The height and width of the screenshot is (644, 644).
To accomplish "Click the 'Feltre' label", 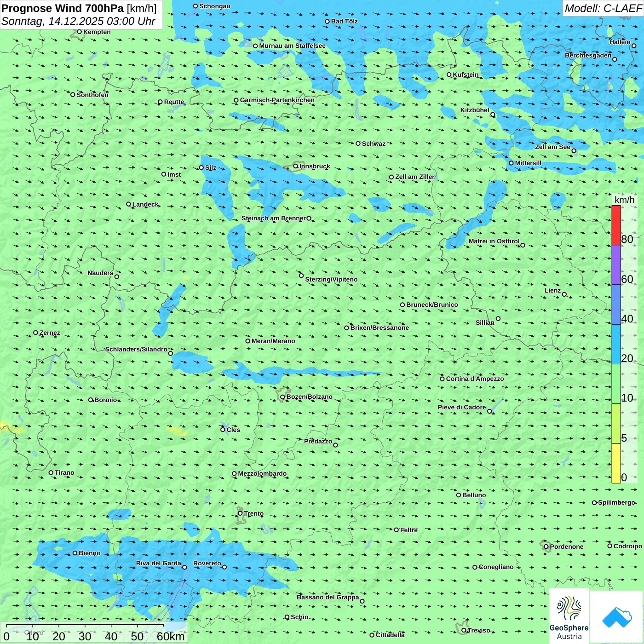I will [x=409, y=530].
